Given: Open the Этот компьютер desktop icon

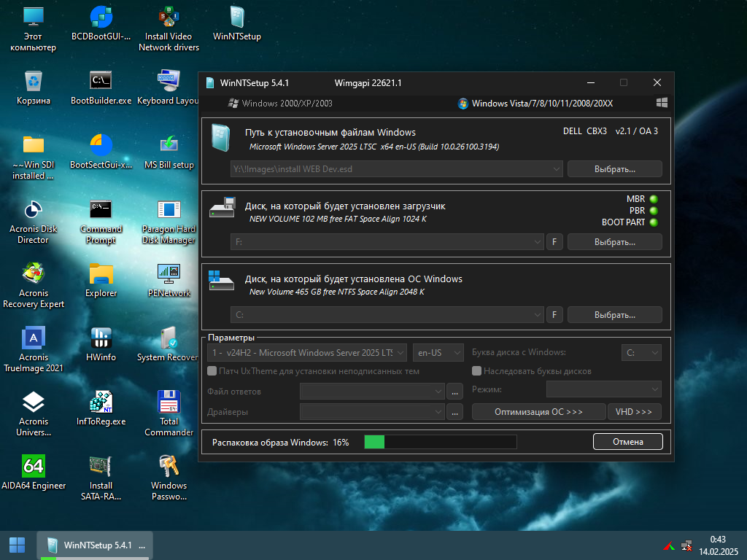Looking at the screenshot, I should click(34, 28).
